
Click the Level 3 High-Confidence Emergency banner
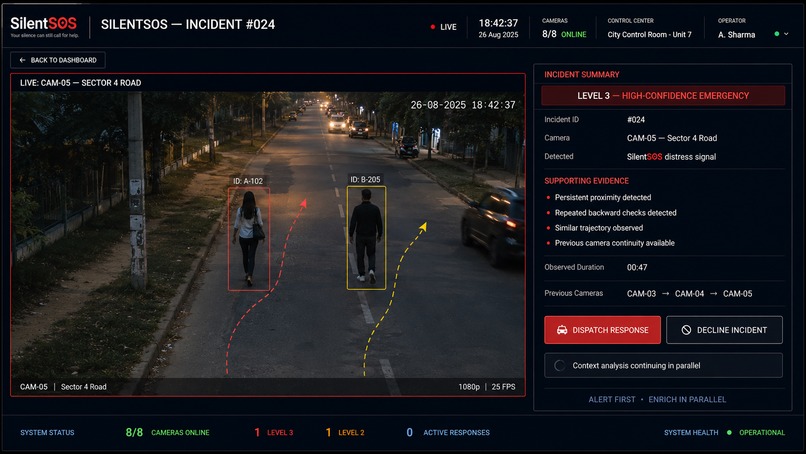(x=663, y=96)
